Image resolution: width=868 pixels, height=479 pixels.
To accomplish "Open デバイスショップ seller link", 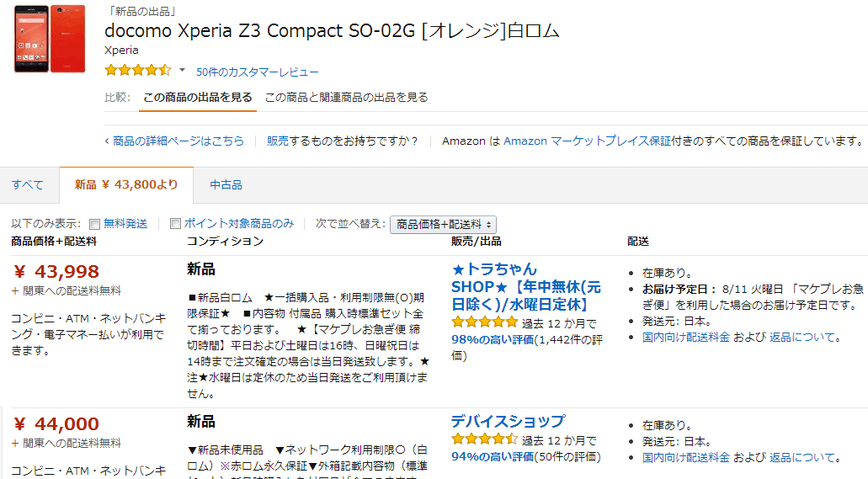I will [x=508, y=421].
